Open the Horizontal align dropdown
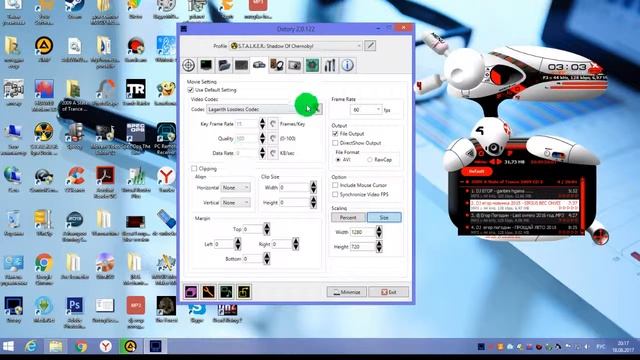 [x=236, y=188]
